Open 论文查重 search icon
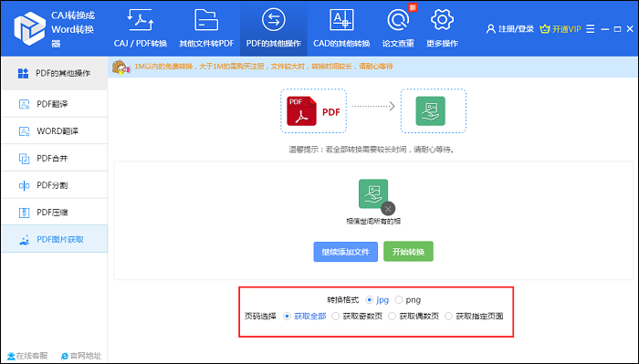The width and height of the screenshot is (639, 364). click(398, 20)
